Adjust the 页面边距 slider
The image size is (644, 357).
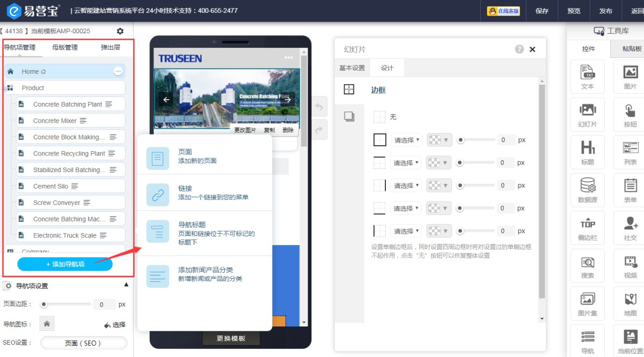45,304
